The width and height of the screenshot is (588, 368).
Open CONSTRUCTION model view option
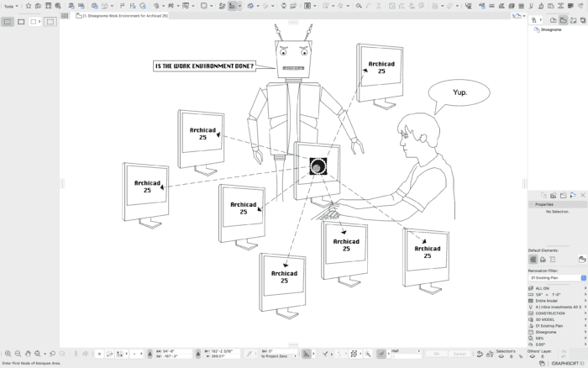[x=557, y=313]
